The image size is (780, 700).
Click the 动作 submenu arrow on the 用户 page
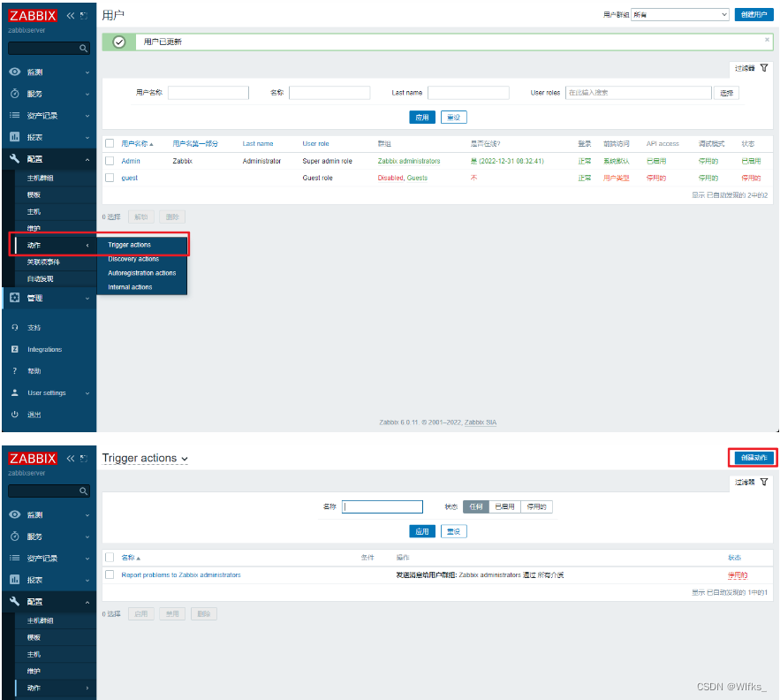tap(87, 245)
